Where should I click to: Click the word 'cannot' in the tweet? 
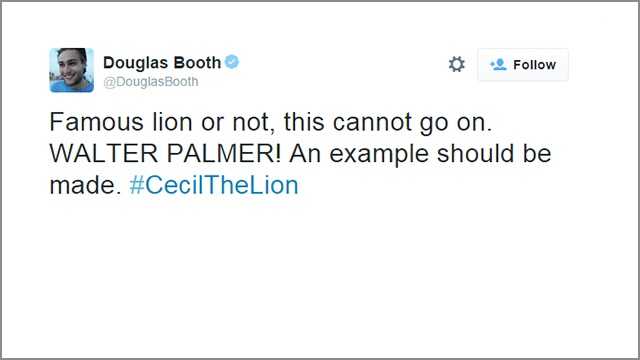point(372,122)
